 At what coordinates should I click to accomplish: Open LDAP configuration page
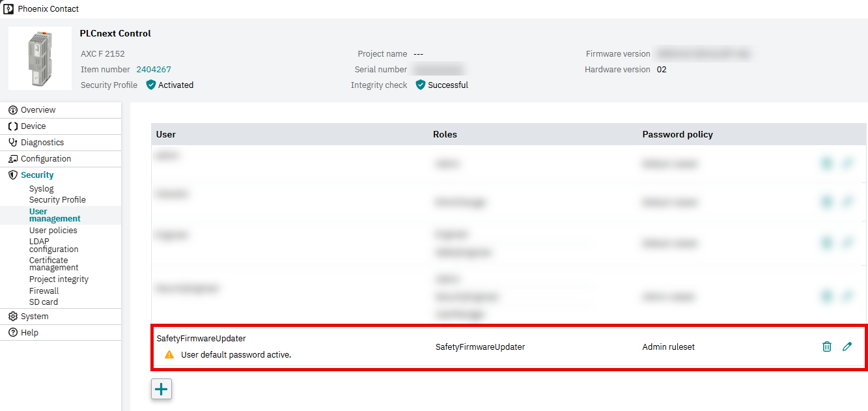(53, 245)
